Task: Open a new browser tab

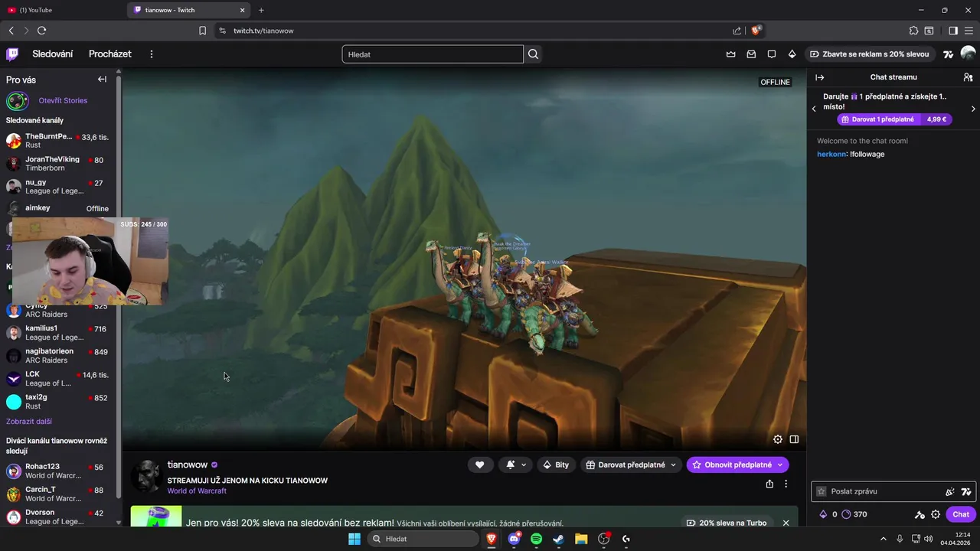Action: point(261,10)
